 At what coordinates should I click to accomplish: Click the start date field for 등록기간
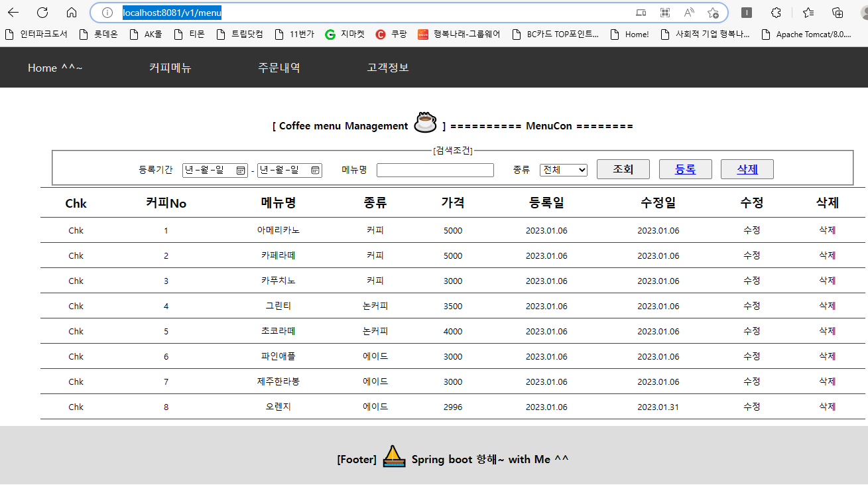pos(215,170)
